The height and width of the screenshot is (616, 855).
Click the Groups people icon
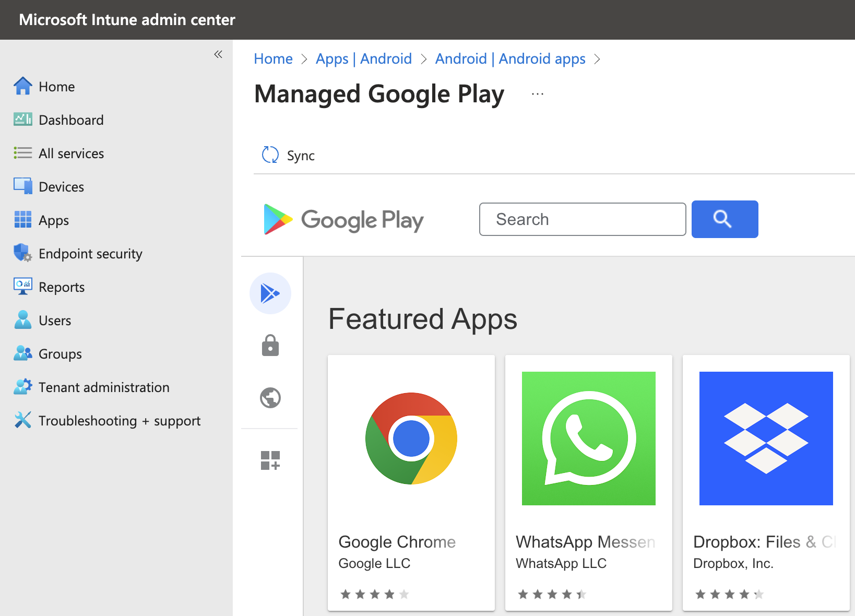(23, 353)
